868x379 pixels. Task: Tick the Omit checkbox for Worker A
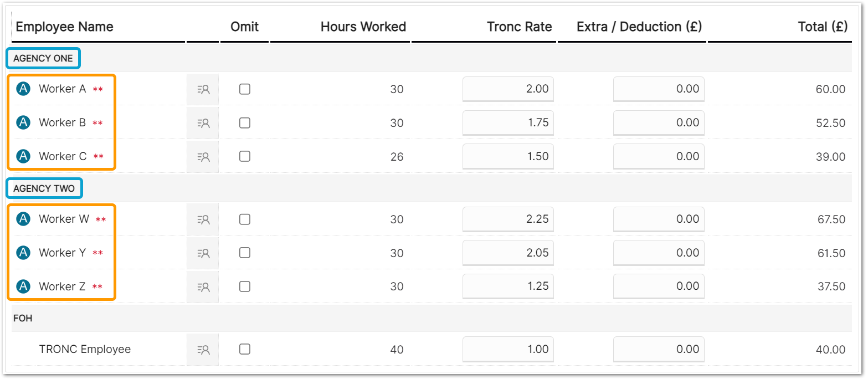245,89
